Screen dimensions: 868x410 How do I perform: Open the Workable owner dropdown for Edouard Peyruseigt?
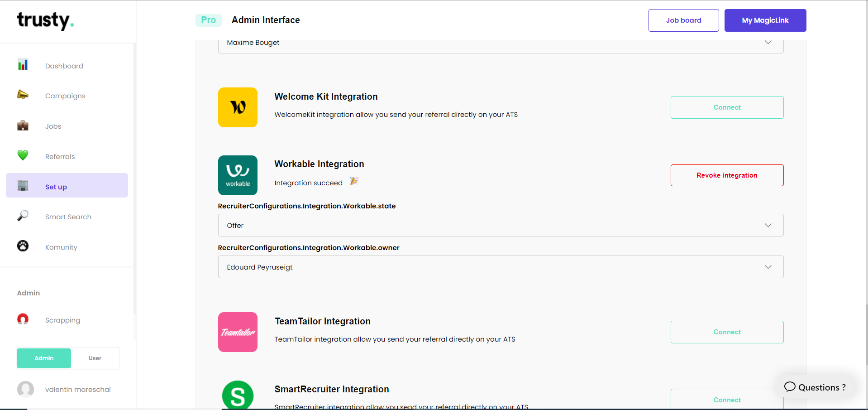(x=500, y=267)
